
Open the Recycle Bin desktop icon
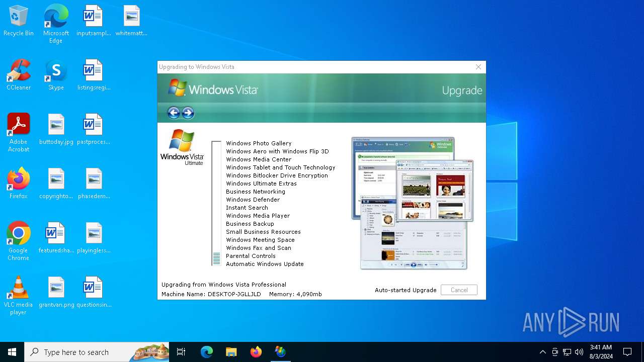(x=19, y=21)
